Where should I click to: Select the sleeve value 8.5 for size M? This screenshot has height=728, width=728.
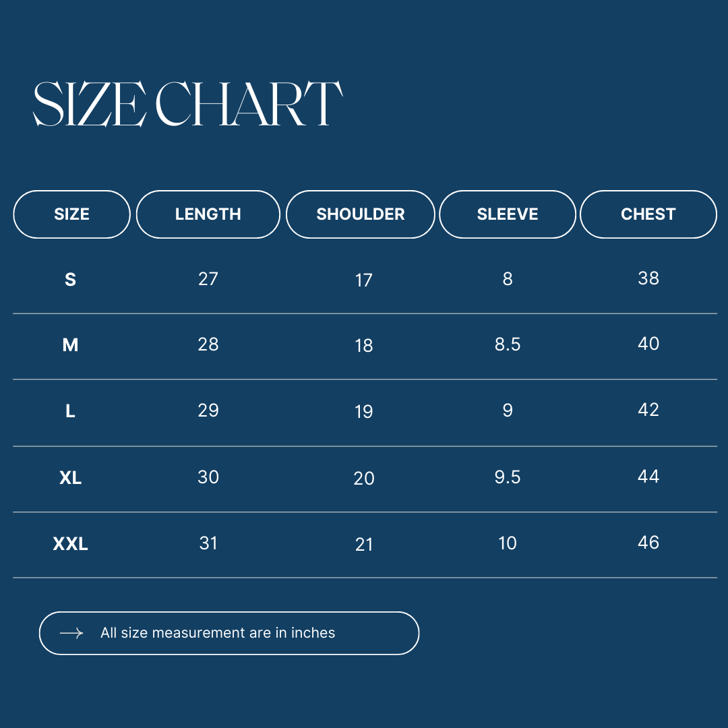click(508, 344)
